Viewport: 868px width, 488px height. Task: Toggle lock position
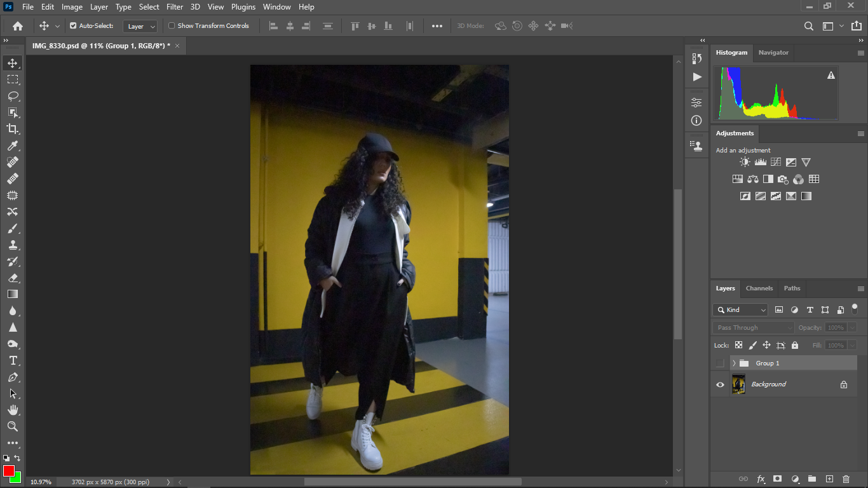click(766, 346)
